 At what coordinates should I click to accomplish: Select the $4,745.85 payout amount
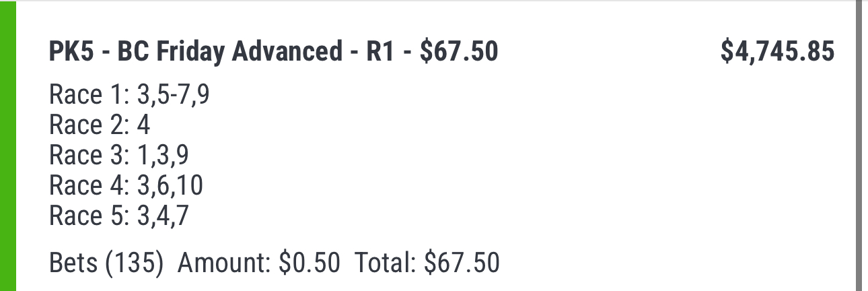point(777,52)
